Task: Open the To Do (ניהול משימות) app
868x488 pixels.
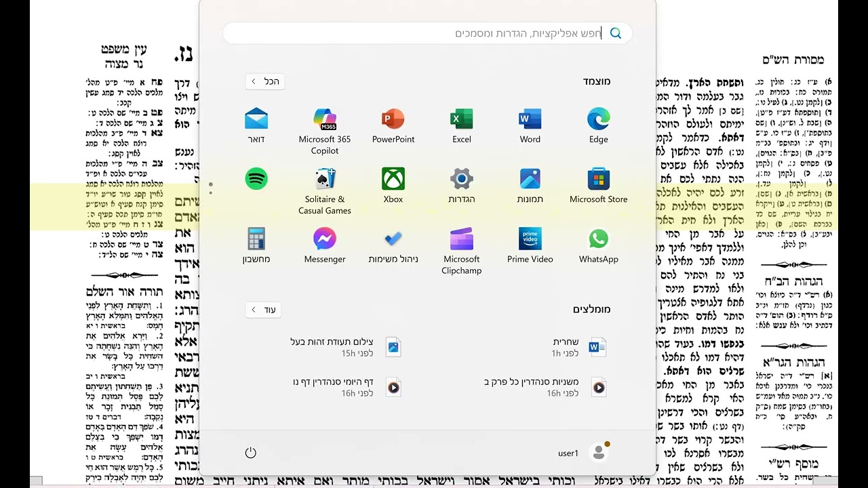Action: [x=393, y=245]
